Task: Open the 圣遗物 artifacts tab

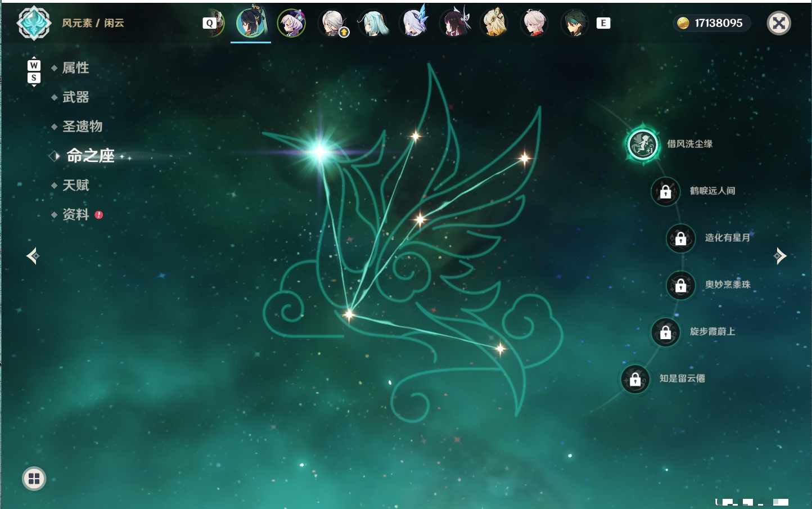Action: [82, 127]
